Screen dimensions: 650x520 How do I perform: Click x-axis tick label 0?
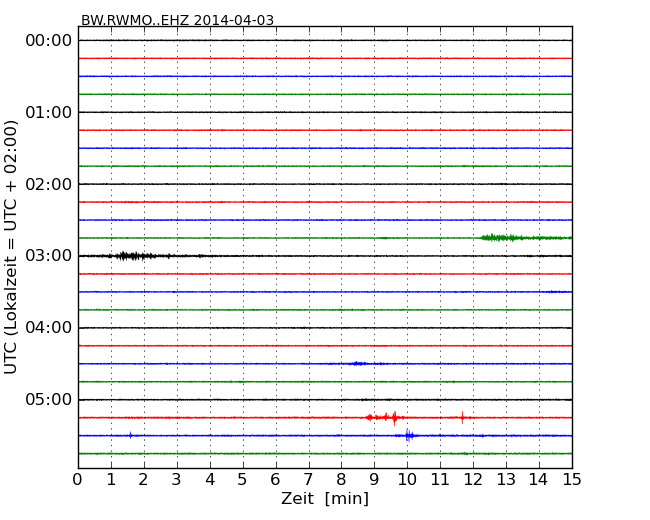78,479
